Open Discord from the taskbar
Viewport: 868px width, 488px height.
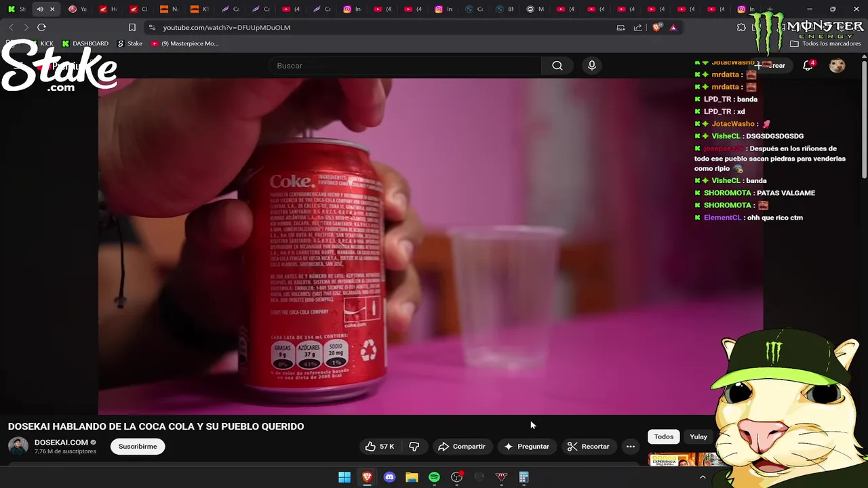(389, 477)
